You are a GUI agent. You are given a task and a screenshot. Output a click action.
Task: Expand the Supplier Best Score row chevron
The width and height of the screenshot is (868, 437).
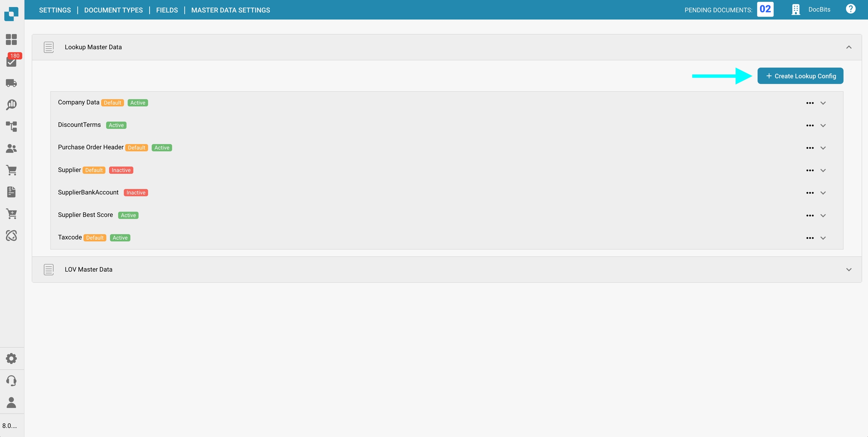pyautogui.click(x=823, y=216)
